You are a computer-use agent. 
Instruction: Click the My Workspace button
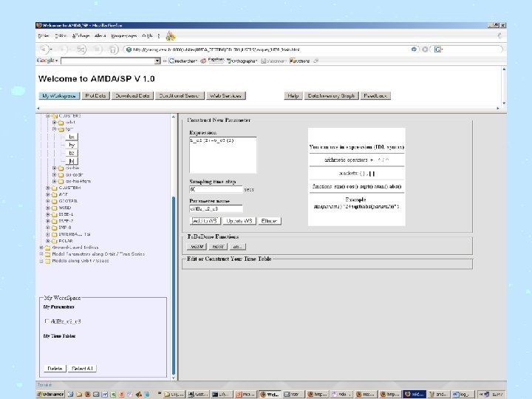coord(59,95)
